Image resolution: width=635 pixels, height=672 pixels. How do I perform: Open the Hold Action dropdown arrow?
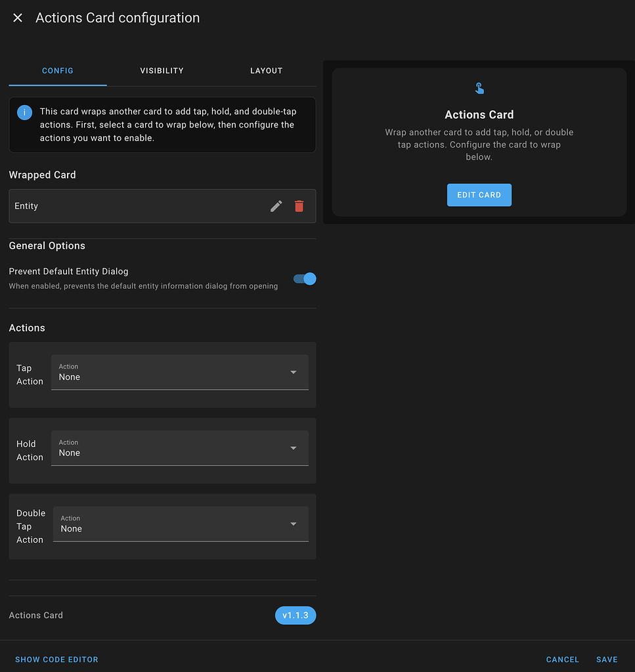pos(294,448)
